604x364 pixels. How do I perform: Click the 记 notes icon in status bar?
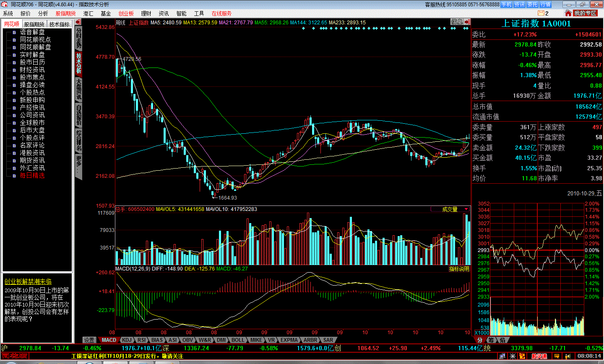pos(522,356)
